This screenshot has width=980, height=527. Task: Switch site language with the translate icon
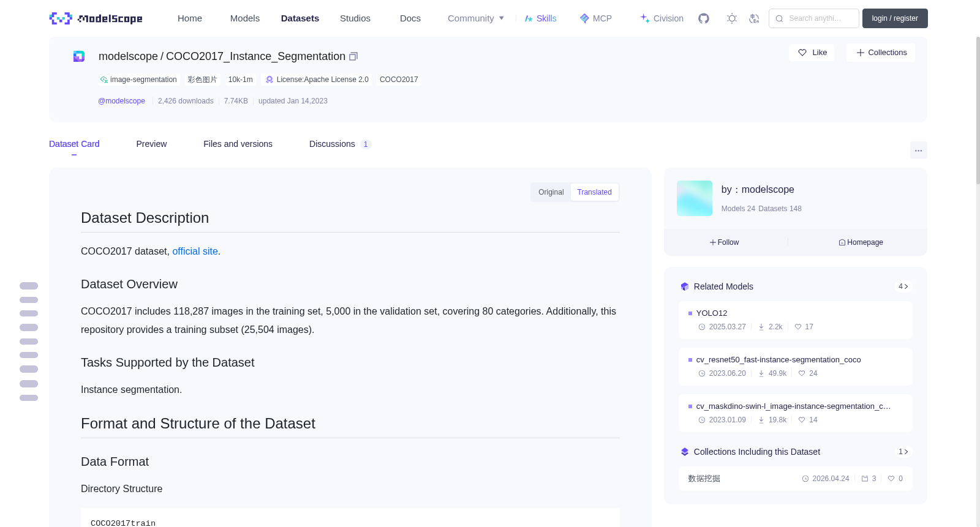(754, 18)
